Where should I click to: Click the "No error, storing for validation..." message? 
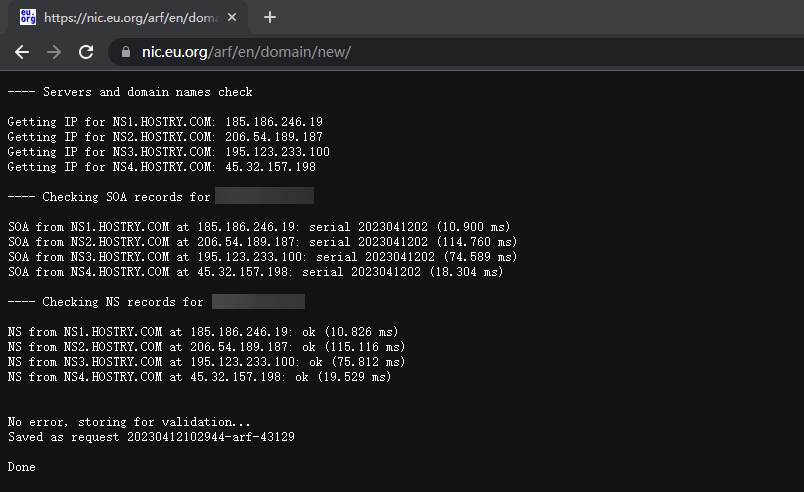(129, 422)
